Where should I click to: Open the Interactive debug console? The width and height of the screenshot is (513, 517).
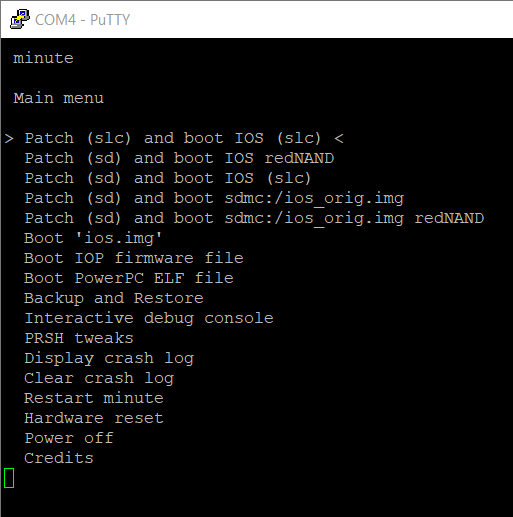coord(149,318)
